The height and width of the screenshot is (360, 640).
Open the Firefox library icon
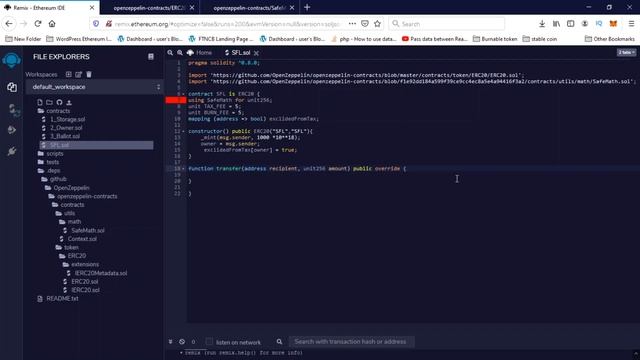[556, 24]
